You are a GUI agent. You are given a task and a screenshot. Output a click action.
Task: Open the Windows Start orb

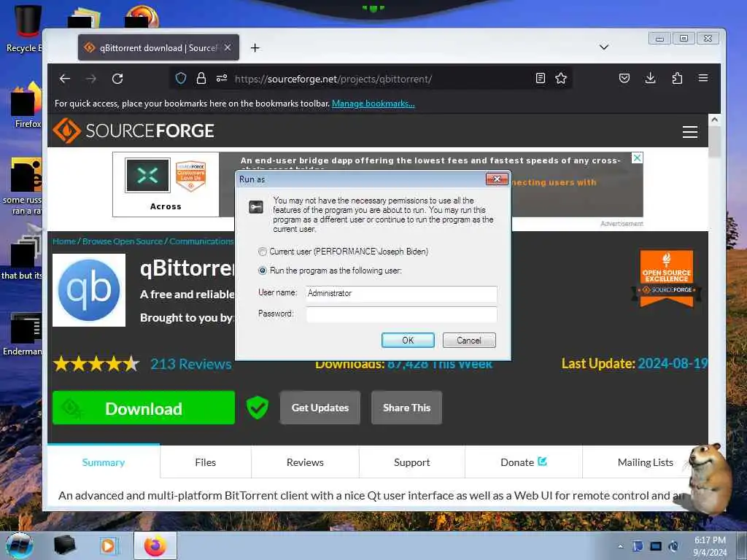(x=20, y=545)
